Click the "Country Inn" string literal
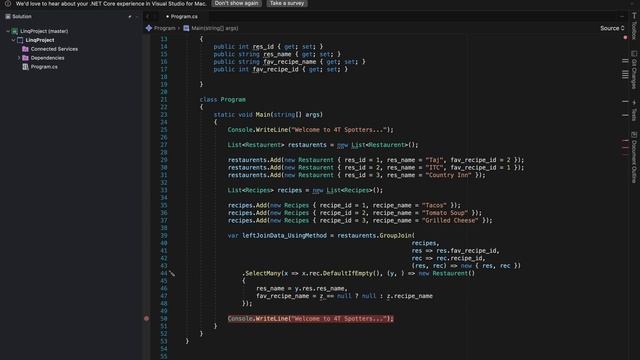640x360 pixels. (x=448, y=175)
